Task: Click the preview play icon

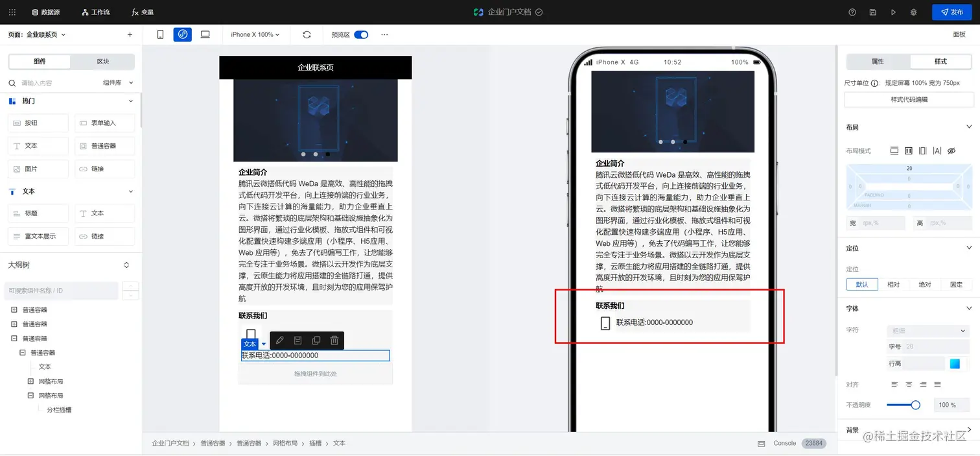Action: [893, 12]
